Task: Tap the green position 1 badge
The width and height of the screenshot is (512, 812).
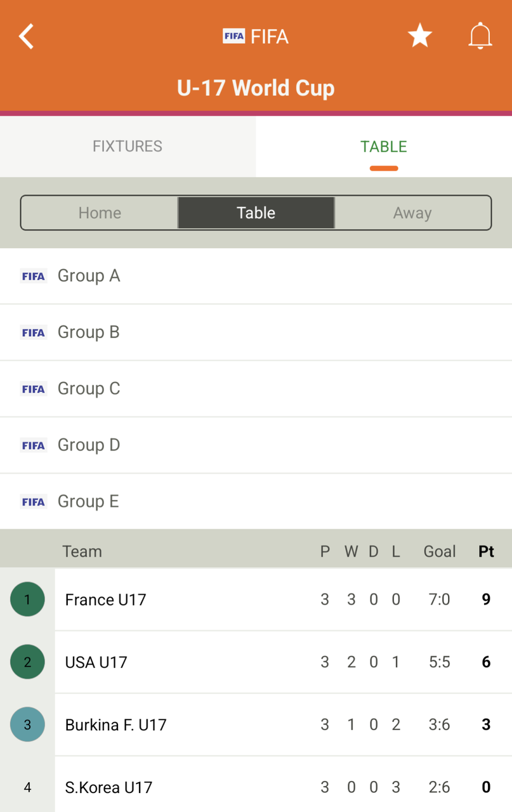Action: (27, 599)
